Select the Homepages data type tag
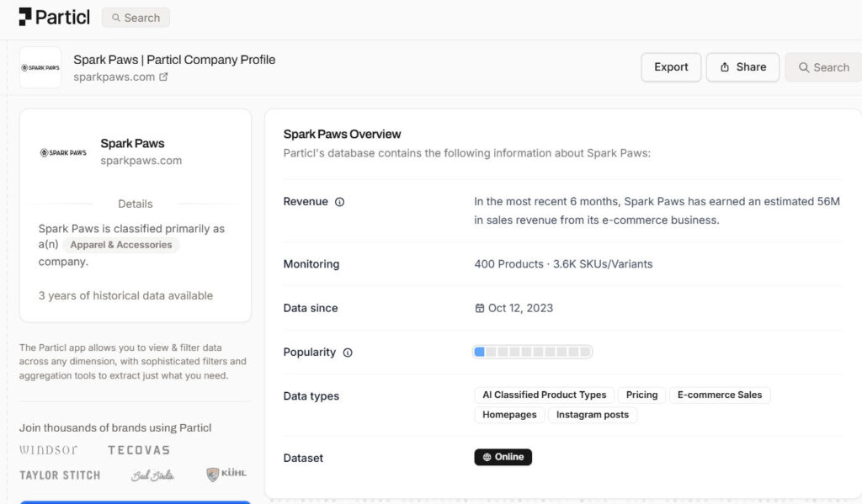This screenshot has height=504, width=862. pyautogui.click(x=509, y=415)
